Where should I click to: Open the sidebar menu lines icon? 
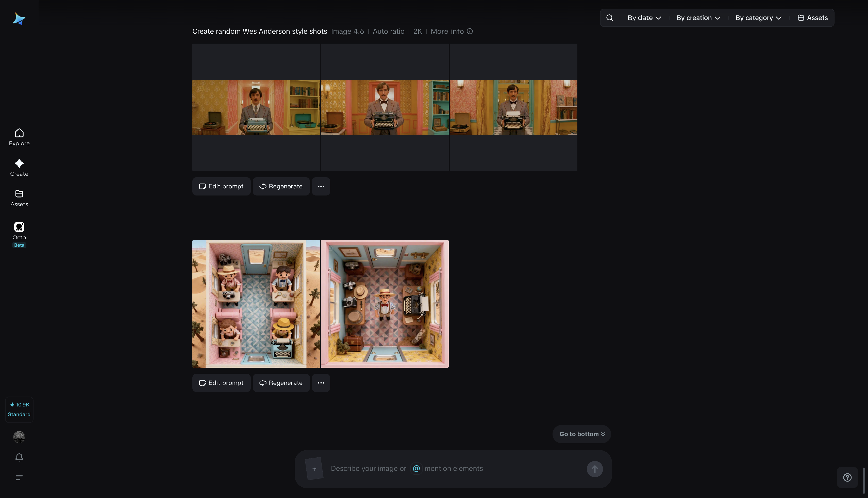point(19,477)
